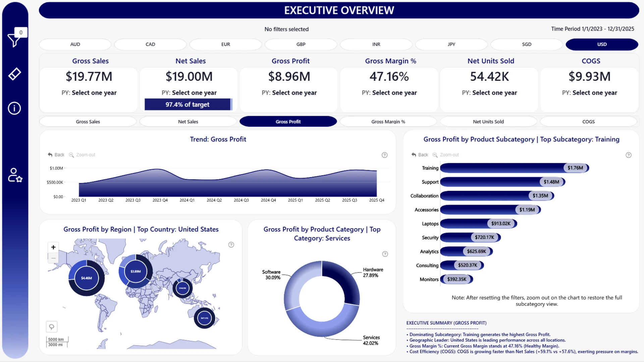The image size is (644, 362).
Task: Click the Training bar in subcategory chart
Action: point(515,168)
